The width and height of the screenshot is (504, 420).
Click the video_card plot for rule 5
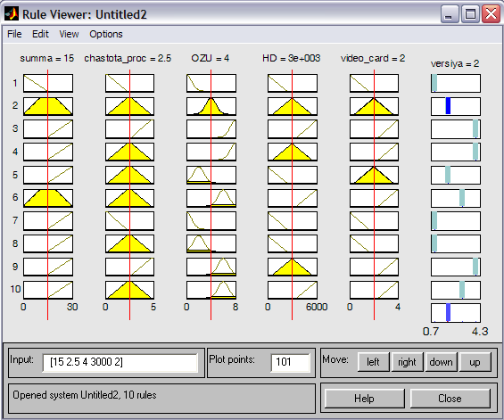tap(374, 175)
